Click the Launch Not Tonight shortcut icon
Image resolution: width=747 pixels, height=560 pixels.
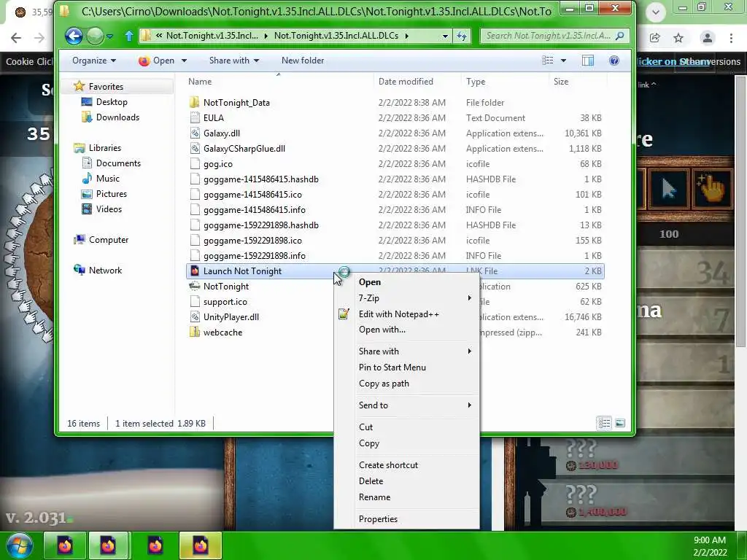pos(194,271)
